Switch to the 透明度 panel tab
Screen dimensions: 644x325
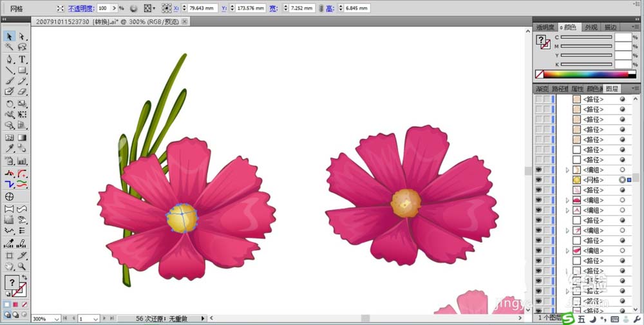pyautogui.click(x=545, y=28)
